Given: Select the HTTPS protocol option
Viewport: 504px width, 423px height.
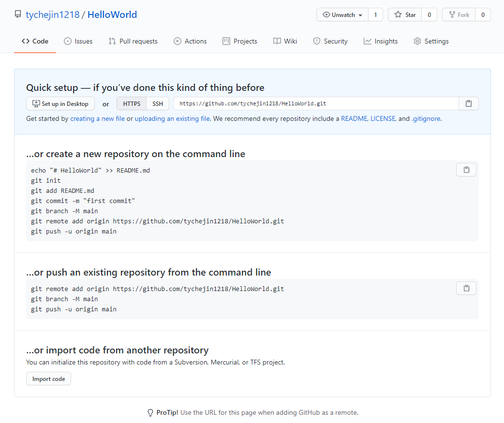Looking at the screenshot, I should [132, 104].
